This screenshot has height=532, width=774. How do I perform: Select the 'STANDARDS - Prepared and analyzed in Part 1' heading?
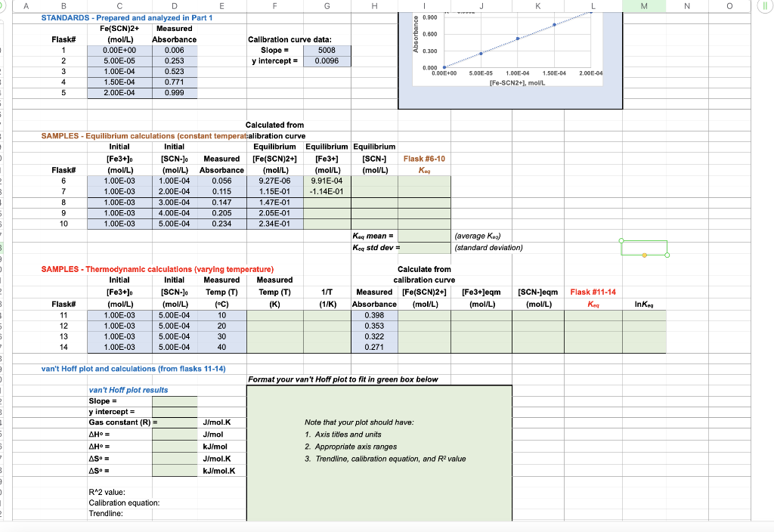coord(127,18)
